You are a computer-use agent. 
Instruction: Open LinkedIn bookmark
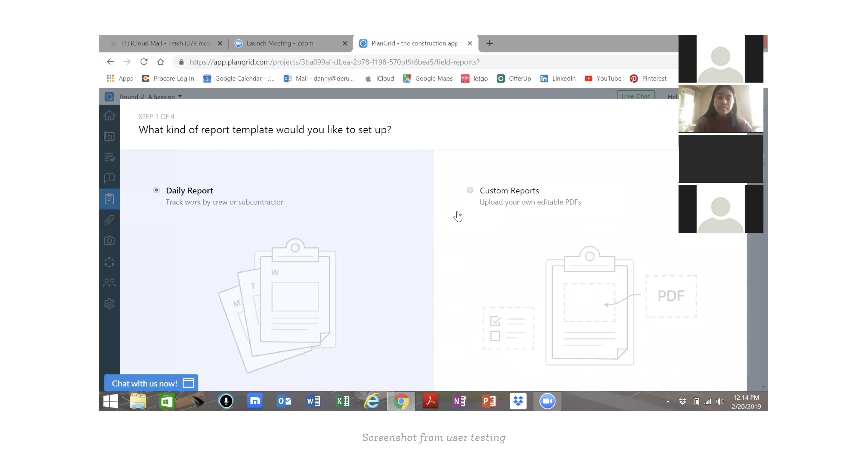[x=558, y=78]
